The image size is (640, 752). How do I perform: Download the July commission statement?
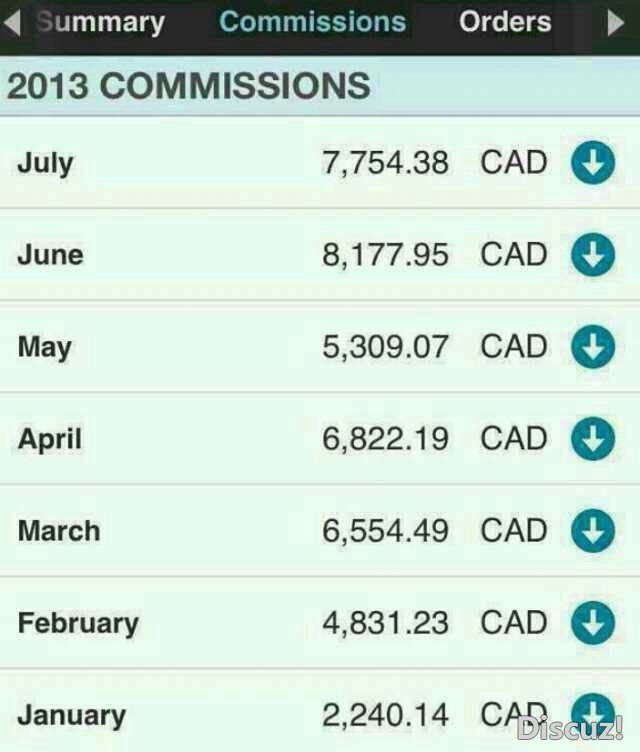[x=593, y=163]
